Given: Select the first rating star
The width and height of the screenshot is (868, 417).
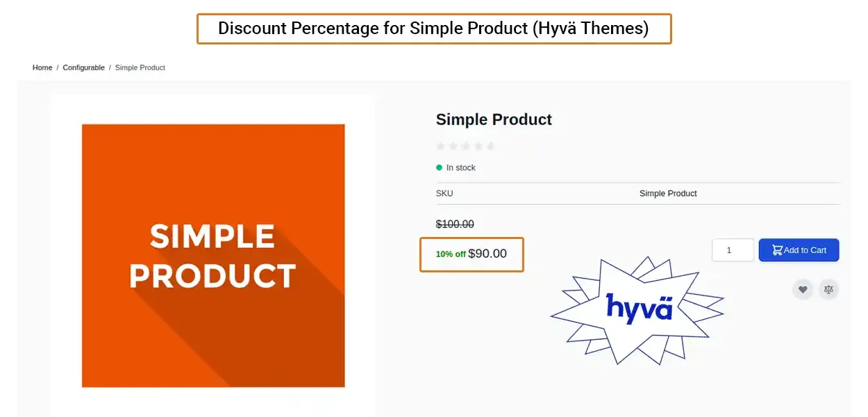Looking at the screenshot, I should [x=440, y=146].
